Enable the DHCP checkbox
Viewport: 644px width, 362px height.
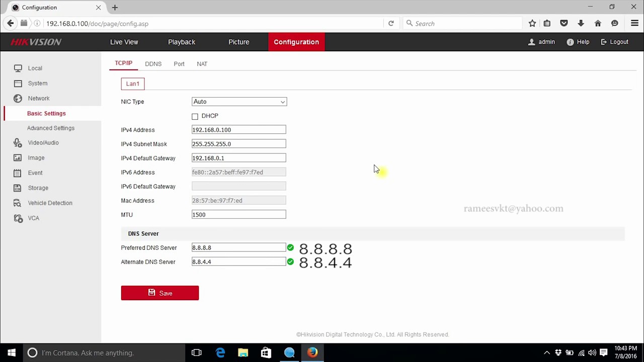(x=195, y=116)
